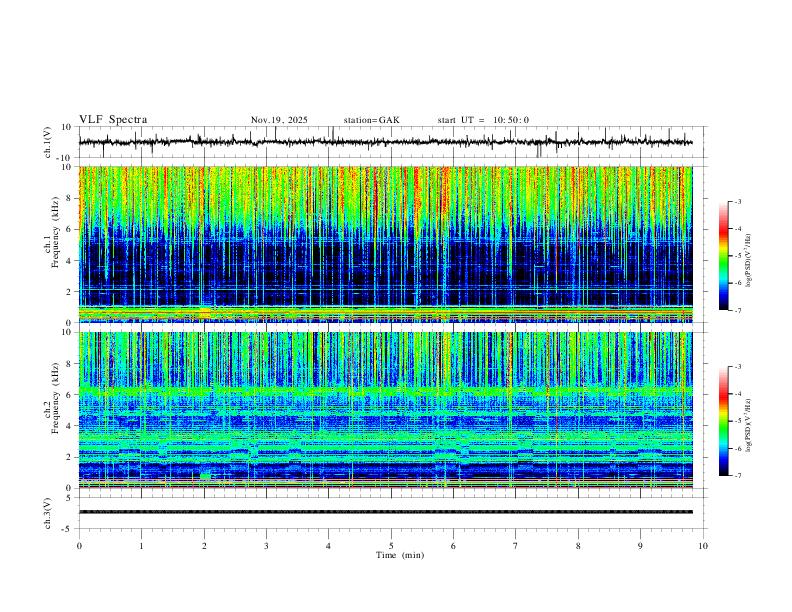Click the time axis tick label "0"

pos(79,546)
